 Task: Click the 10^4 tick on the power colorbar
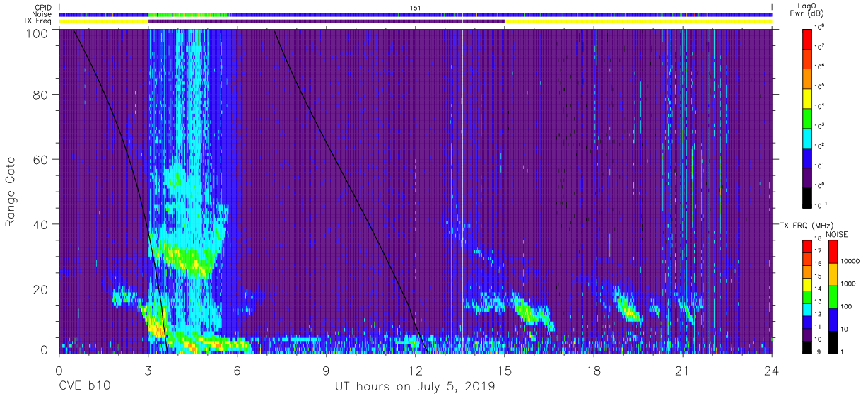[820, 107]
